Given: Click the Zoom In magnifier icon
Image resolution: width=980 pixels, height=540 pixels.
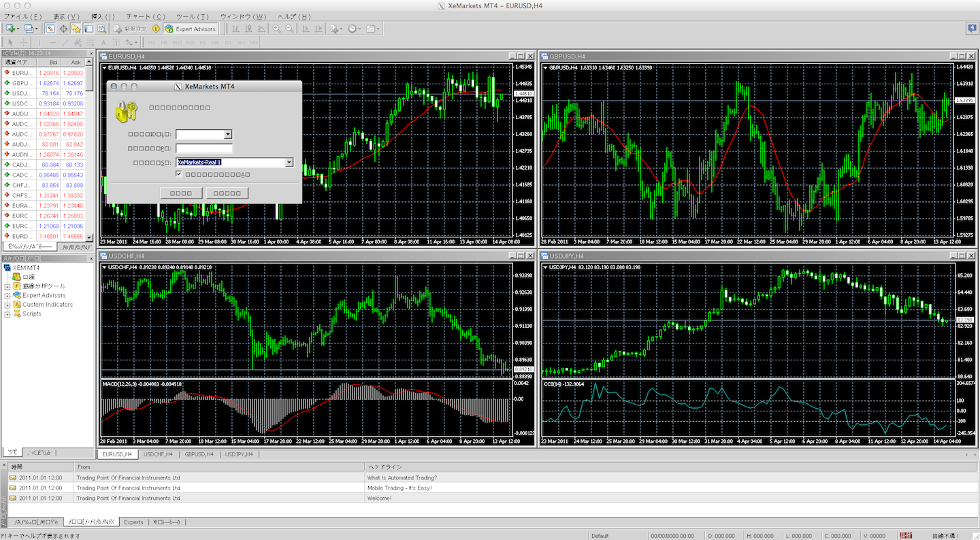Looking at the screenshot, I should pyautogui.click(x=276, y=29).
